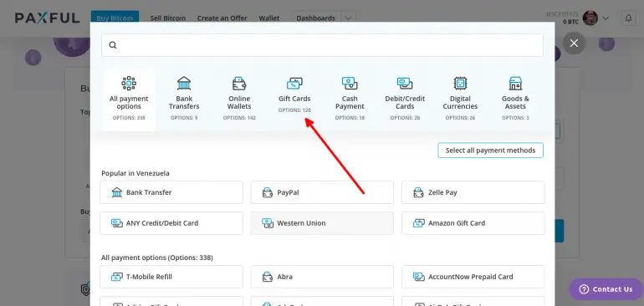The height and width of the screenshot is (306, 644).
Task: Select the Cash Payment category icon
Action: 350,83
